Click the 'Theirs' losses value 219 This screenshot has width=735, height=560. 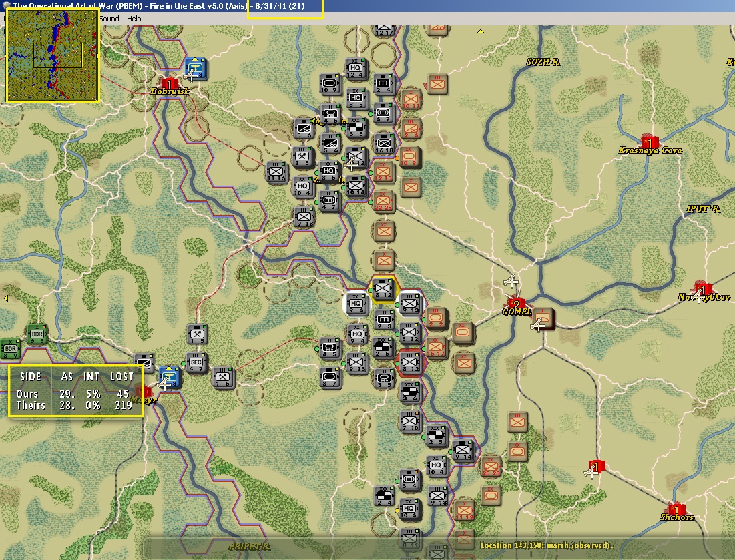pos(124,405)
